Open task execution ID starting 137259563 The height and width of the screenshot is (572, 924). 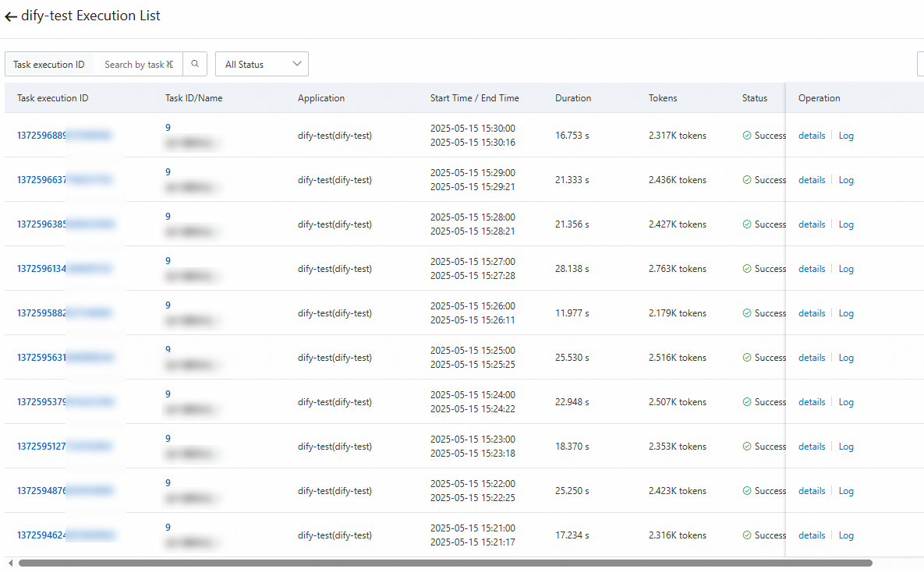click(65, 358)
